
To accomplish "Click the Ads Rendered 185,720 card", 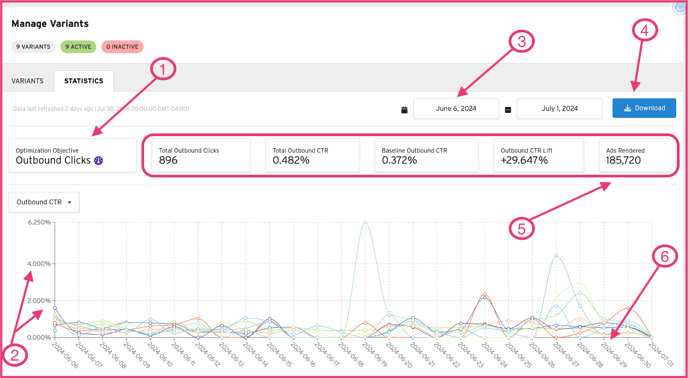I will point(638,155).
